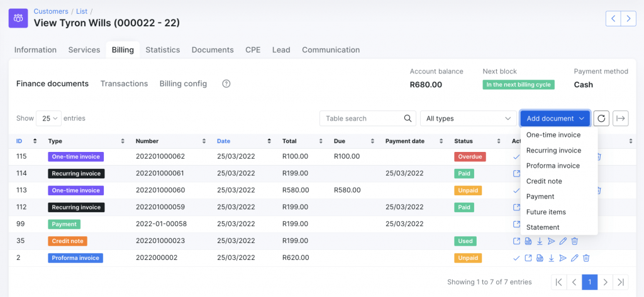Go to pagination page 1

[x=590, y=282]
